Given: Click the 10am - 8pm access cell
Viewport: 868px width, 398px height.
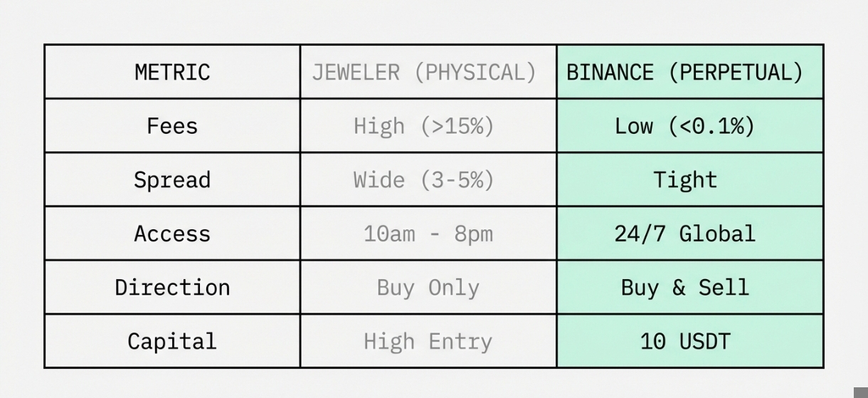Looking at the screenshot, I should click(x=428, y=234).
